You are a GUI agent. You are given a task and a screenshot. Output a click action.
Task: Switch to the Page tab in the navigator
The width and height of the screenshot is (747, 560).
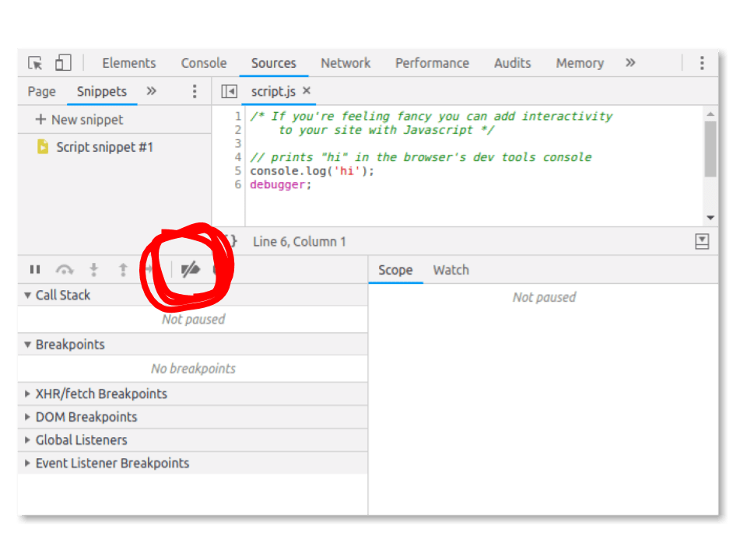click(40, 91)
